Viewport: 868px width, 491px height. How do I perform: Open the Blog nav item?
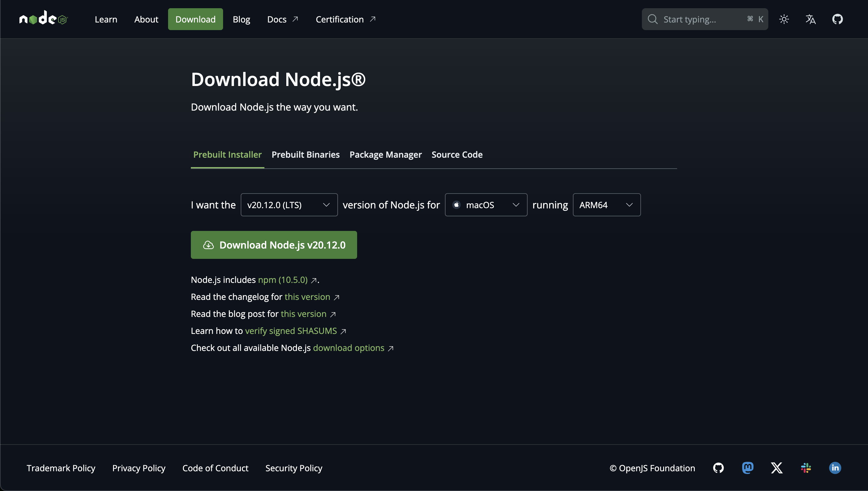pos(241,19)
